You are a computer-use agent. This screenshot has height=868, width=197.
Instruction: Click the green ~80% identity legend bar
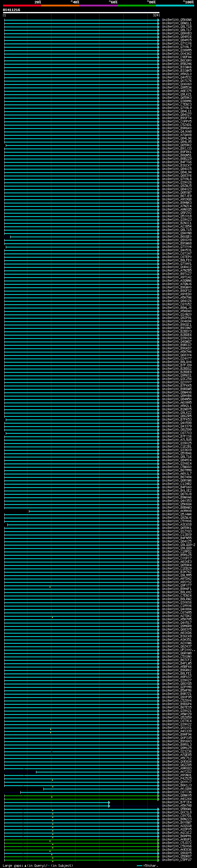point(137,6)
